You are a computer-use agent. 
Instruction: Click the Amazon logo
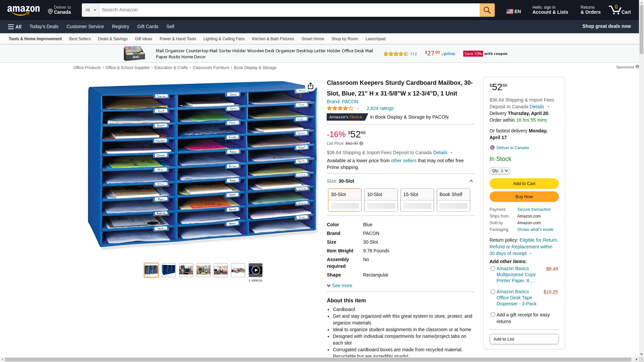coord(23,11)
